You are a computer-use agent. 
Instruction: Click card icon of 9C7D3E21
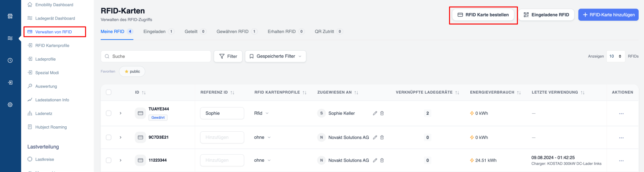[140, 137]
